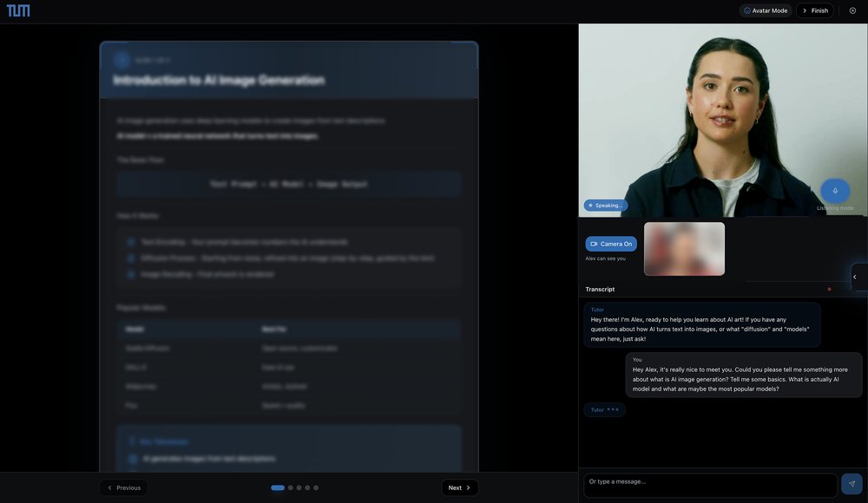
Task: Select the second slide page dot
Action: (291, 487)
